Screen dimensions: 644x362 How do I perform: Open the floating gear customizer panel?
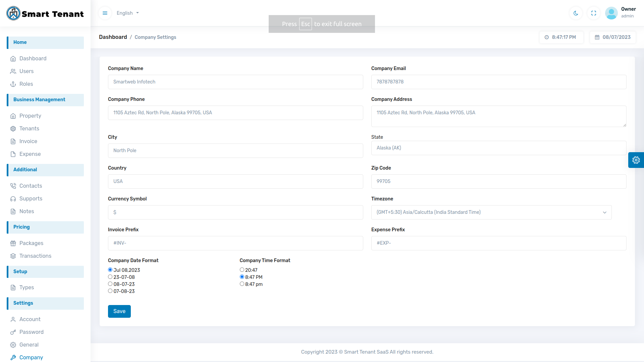click(x=636, y=160)
